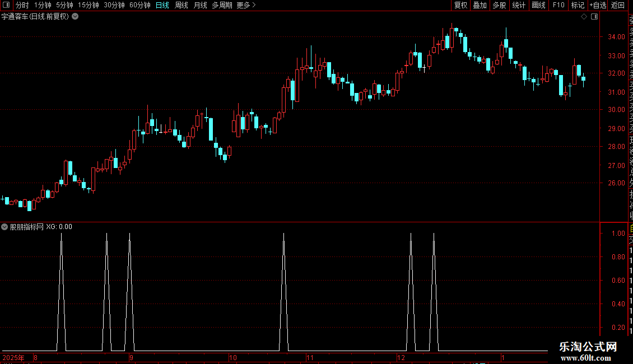Switch to the 分时 intraday view
Screen dimensions: 633x364
tap(22, 5)
